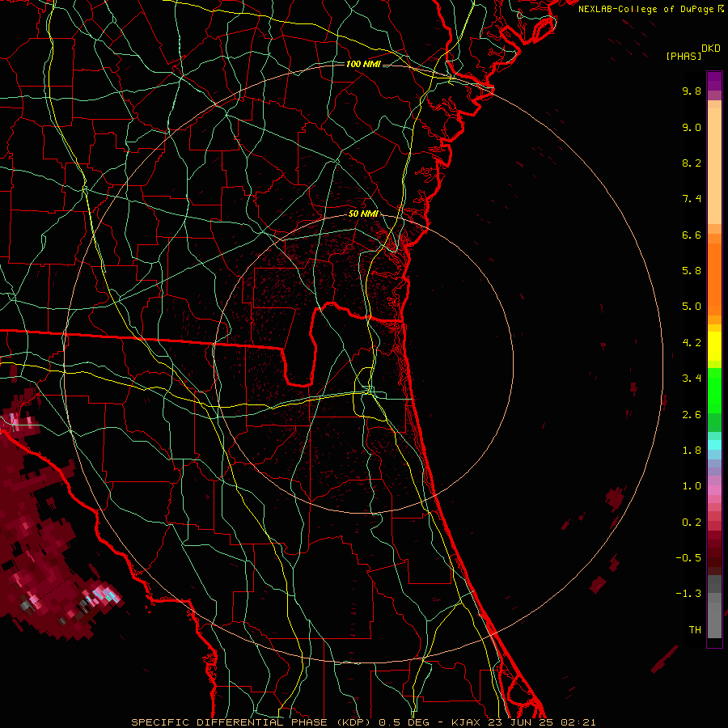The image size is (728, 728).
Task: Click the 7.4 scale value
Action: pyautogui.click(x=692, y=199)
